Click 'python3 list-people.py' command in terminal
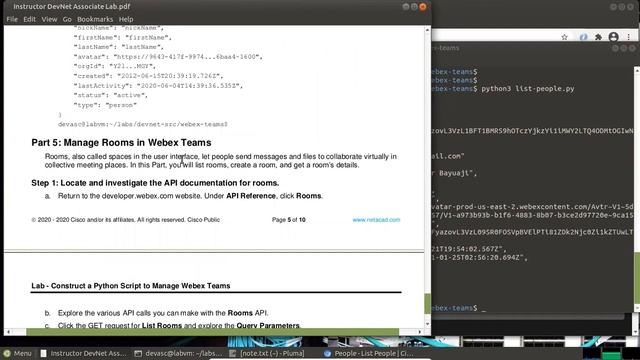Viewport: 640px width, 360px height. point(527,89)
